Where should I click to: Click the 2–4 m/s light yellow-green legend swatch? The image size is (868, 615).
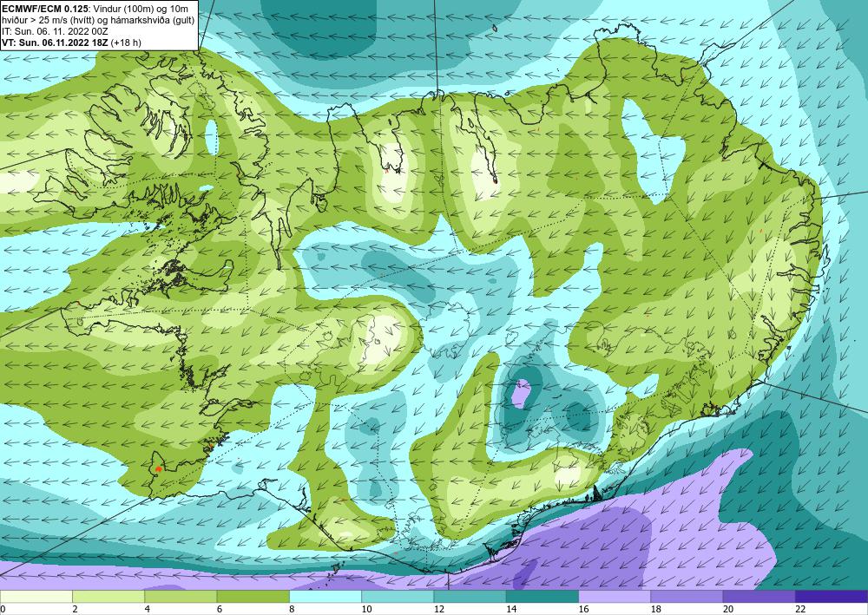coord(108,596)
